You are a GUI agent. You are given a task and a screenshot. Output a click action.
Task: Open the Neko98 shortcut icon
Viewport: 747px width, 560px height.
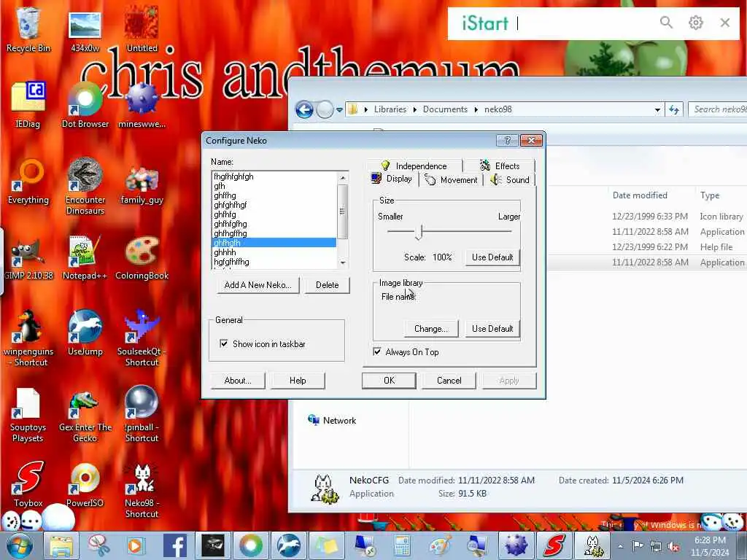pyautogui.click(x=142, y=491)
